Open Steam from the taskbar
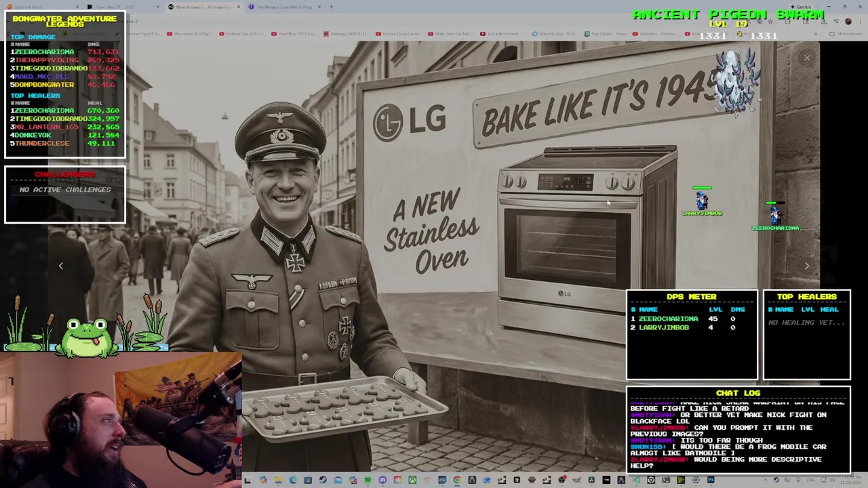Viewport: 868px width, 488px height. pyautogui.click(x=323, y=480)
